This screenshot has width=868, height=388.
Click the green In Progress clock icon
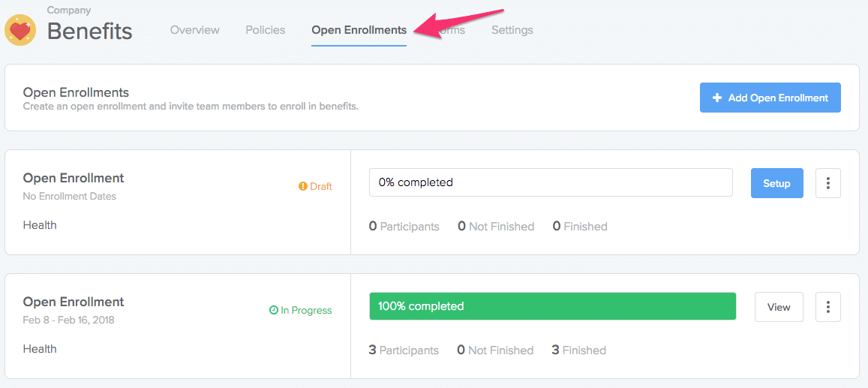pos(274,310)
